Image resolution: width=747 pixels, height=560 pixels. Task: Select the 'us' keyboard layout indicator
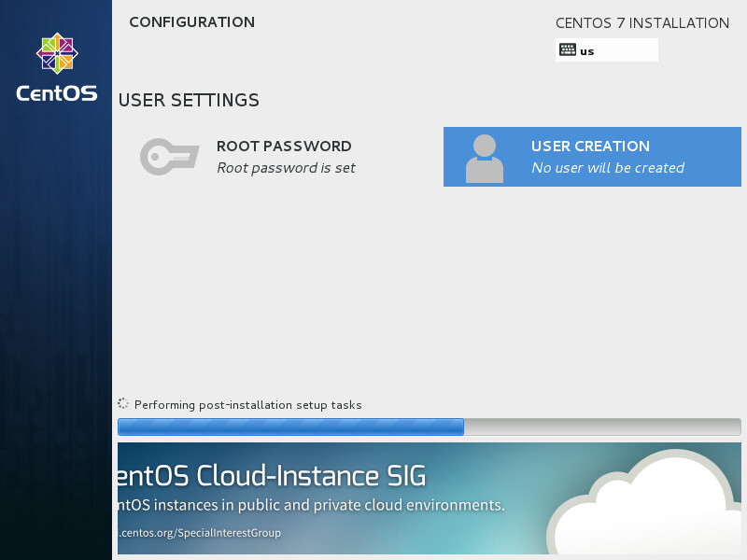(587, 51)
